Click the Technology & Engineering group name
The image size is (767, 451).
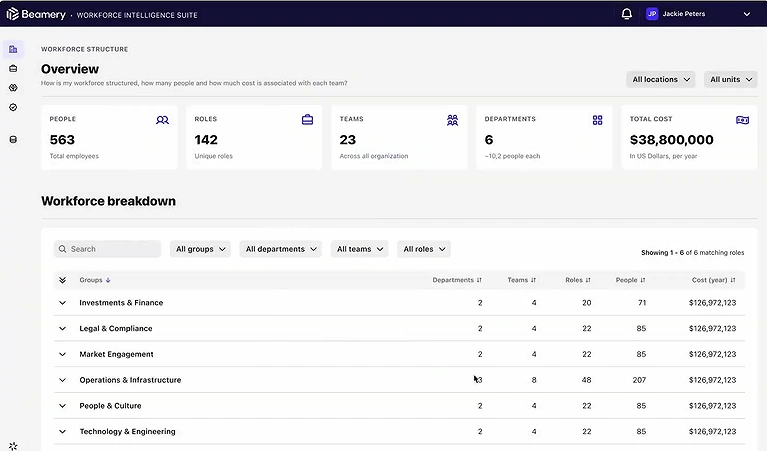[x=127, y=431]
